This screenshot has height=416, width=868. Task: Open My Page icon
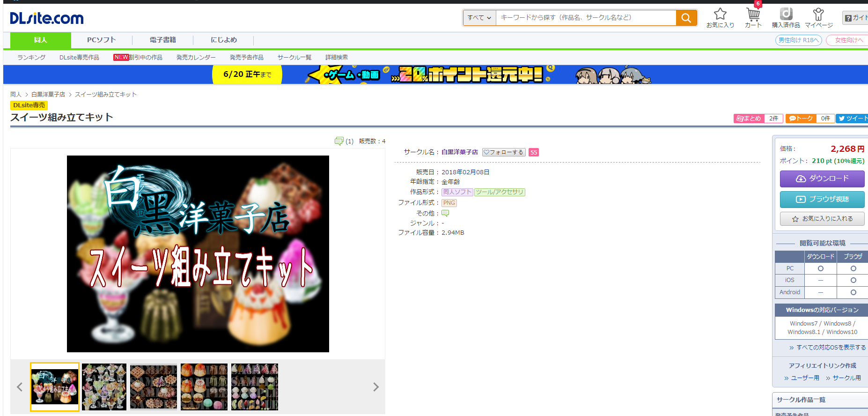click(818, 18)
